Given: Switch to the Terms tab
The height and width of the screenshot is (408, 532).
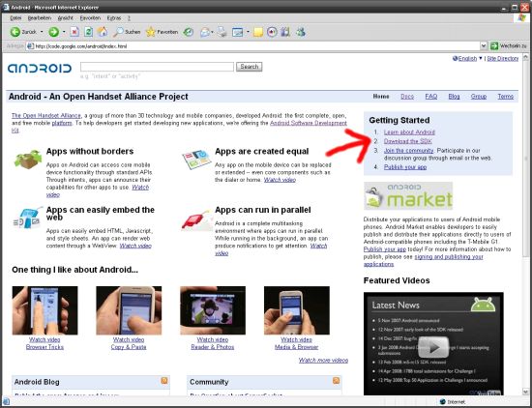Looking at the screenshot, I should (x=506, y=97).
